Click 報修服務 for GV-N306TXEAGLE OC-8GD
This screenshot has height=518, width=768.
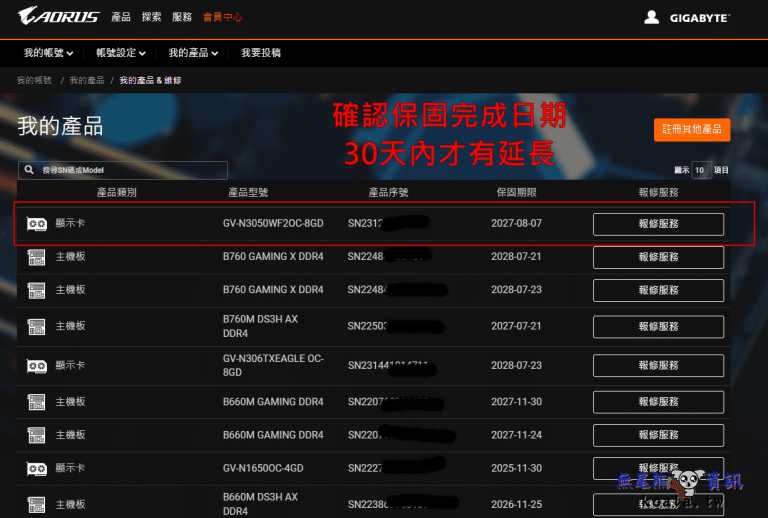658,366
